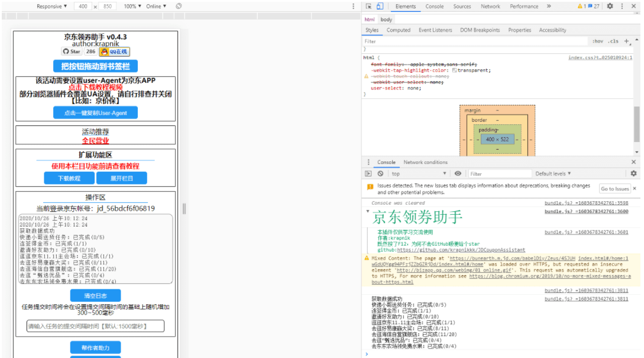Screen dimensions: 644x358
Task: Switch to the Sources tab
Action: (x=462, y=6)
